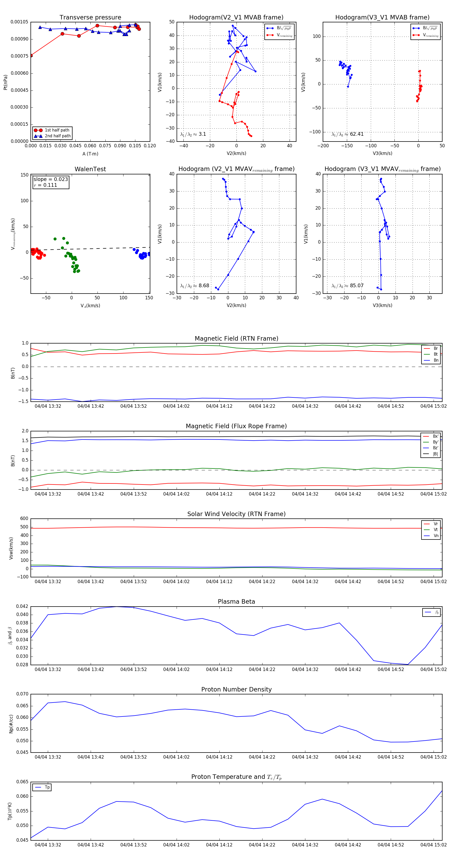Select the βp legend entry in Plasma Beta

pyautogui.click(x=431, y=612)
